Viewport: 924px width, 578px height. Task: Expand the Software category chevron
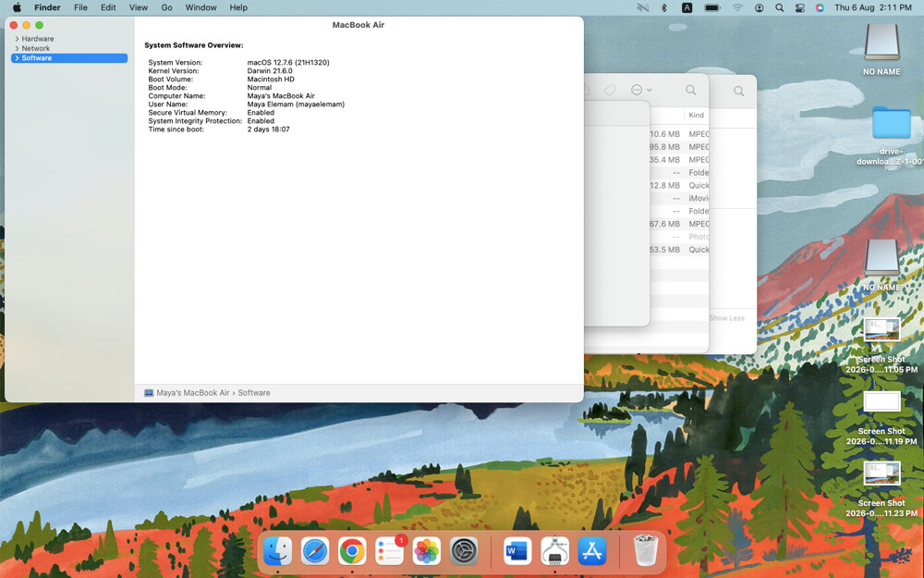[x=17, y=57]
